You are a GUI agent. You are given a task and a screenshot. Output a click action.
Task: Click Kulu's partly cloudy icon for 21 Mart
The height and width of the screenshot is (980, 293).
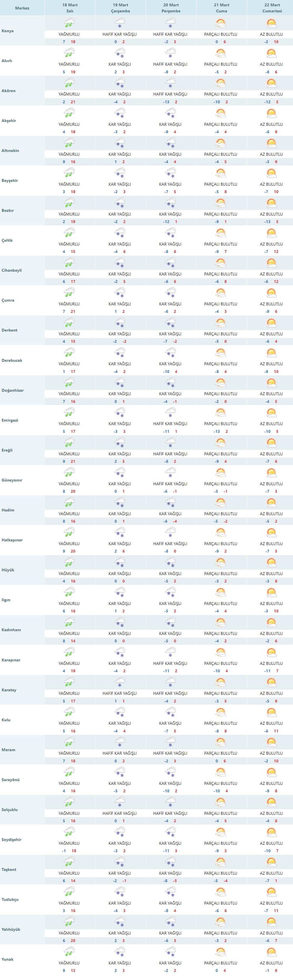click(221, 713)
